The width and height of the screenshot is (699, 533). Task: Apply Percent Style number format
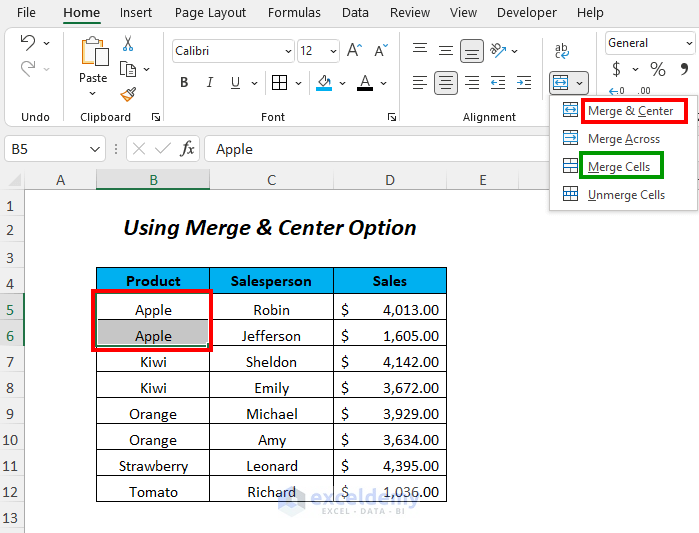click(x=658, y=69)
